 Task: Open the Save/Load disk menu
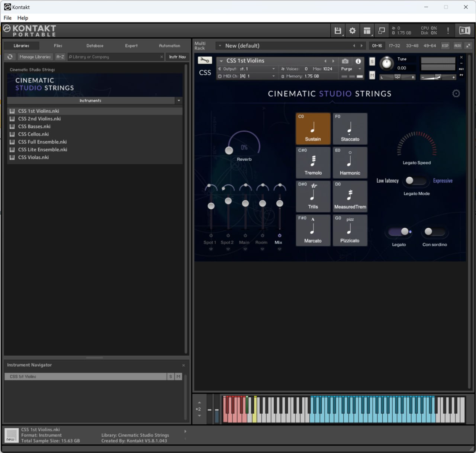338,31
